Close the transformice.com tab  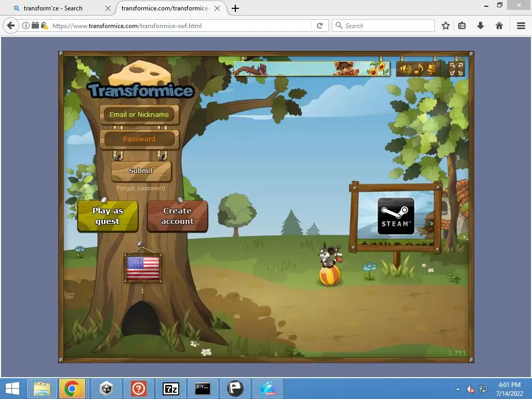pyautogui.click(x=217, y=8)
